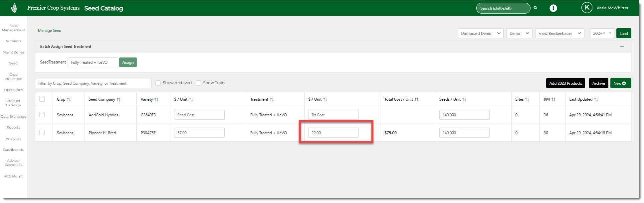Sort by Last Updated column arrows
The height and width of the screenshot is (203, 644).
(596, 99)
